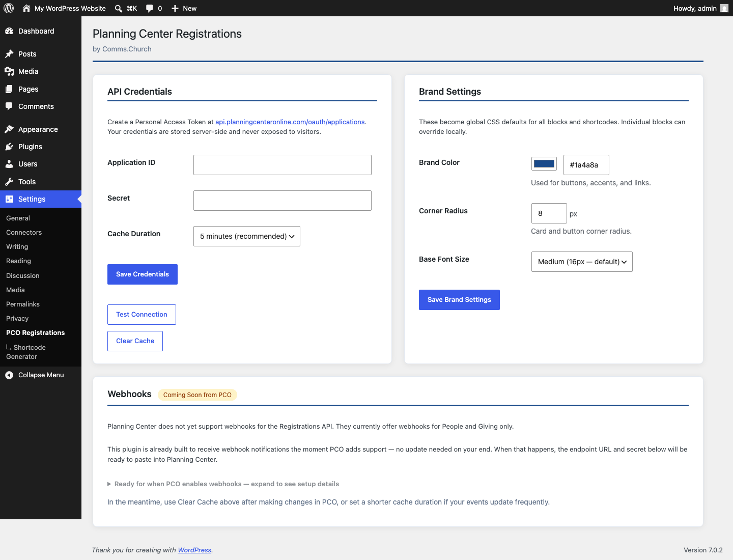This screenshot has width=733, height=560.
Task: Focus the Secret field
Action: 283,201
